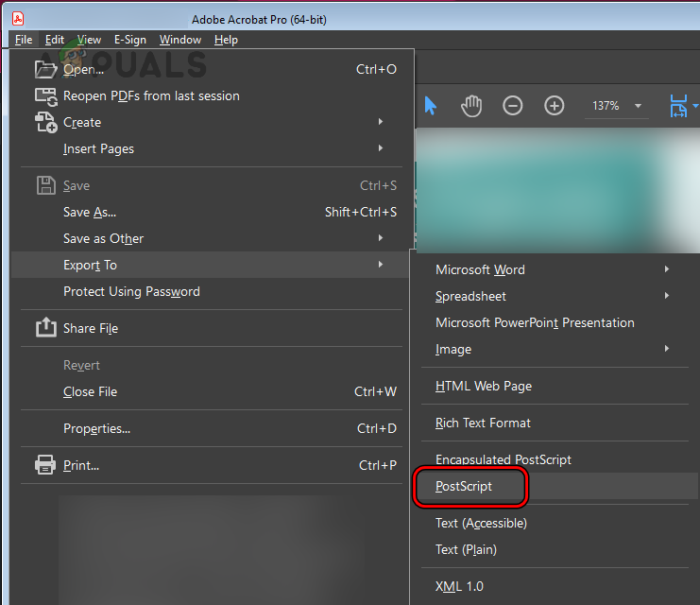Click the Open folder icon
Viewport: 700px width, 605px height.
coord(45,69)
